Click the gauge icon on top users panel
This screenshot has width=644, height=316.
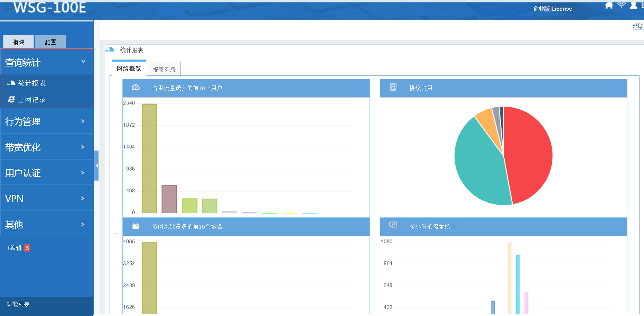click(136, 88)
